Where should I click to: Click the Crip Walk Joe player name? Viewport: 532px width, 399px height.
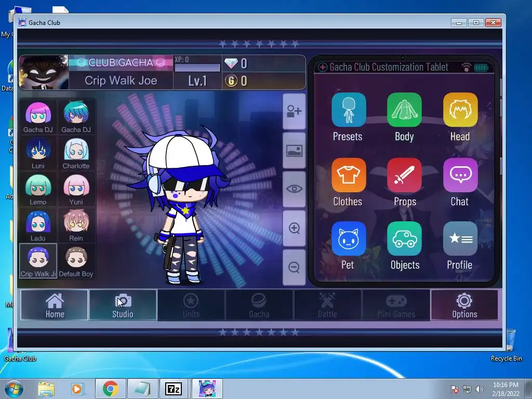click(121, 81)
